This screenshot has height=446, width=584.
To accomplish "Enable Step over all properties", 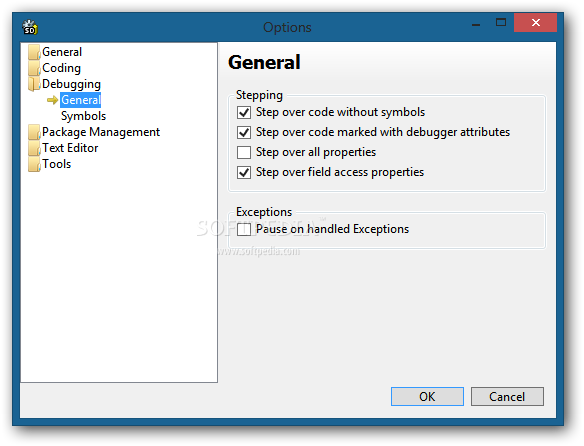I will [x=244, y=152].
